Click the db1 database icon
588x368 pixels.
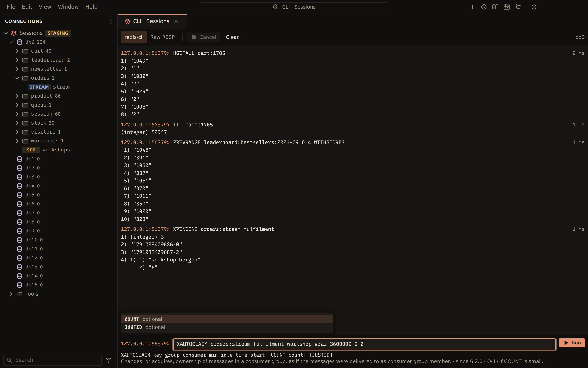(20, 159)
